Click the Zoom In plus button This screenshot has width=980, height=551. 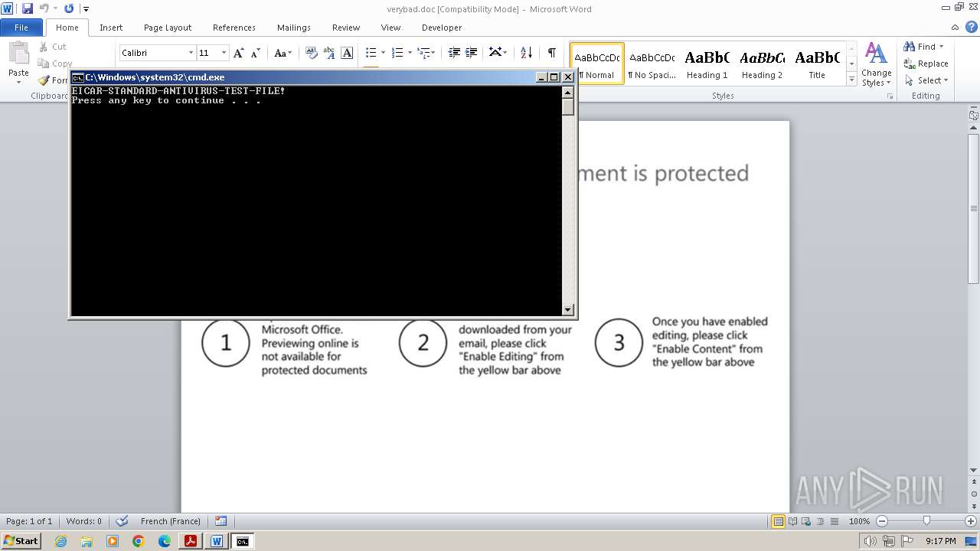(971, 521)
